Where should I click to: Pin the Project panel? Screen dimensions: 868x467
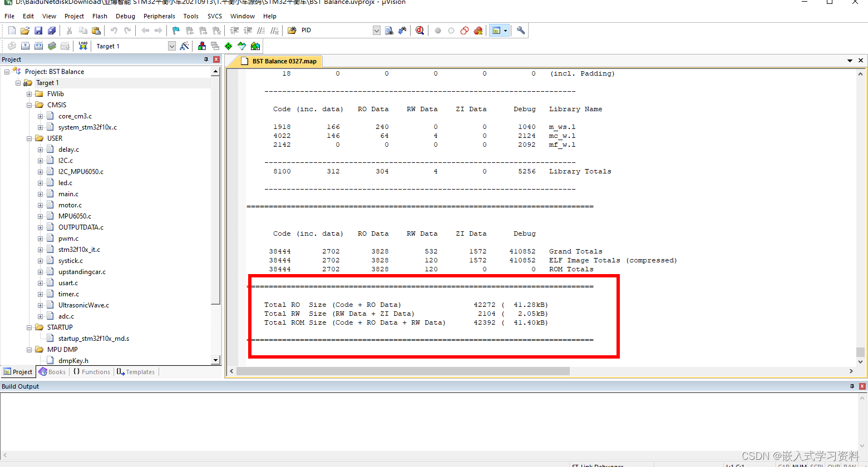click(x=206, y=59)
